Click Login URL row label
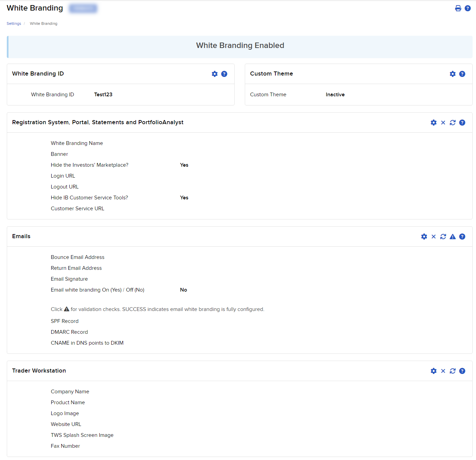Screen dimensions: 476x460 63,176
